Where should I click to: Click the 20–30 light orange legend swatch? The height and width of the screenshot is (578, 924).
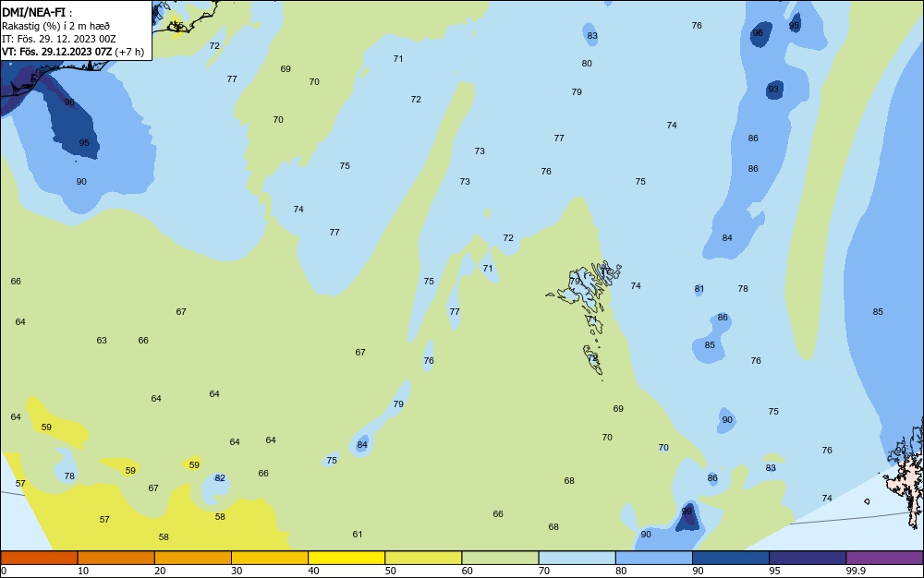(193, 558)
